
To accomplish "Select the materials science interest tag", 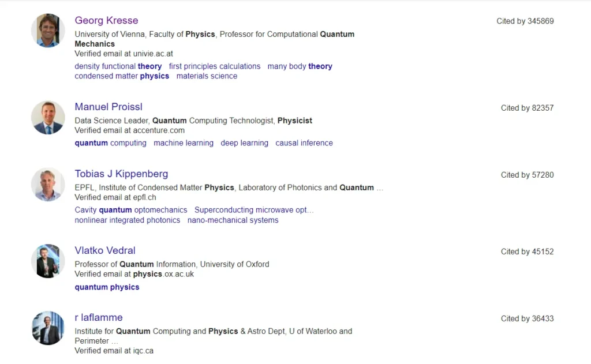I will click(207, 76).
